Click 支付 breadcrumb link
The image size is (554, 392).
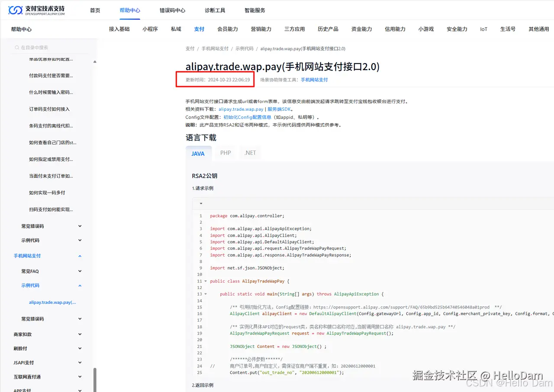(190, 48)
